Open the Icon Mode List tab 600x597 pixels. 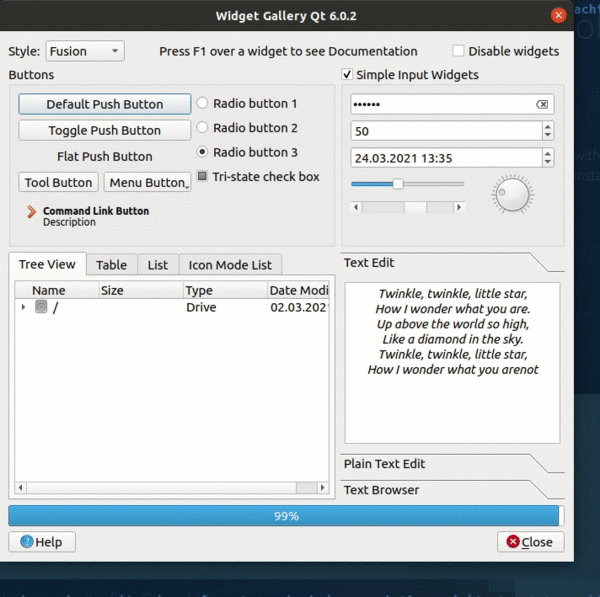[x=230, y=265]
